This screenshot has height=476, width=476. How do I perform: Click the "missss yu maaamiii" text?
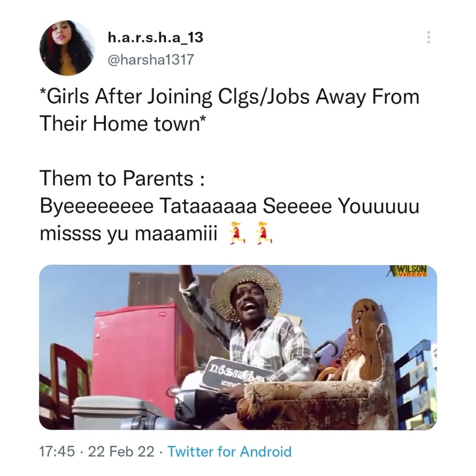129,233
